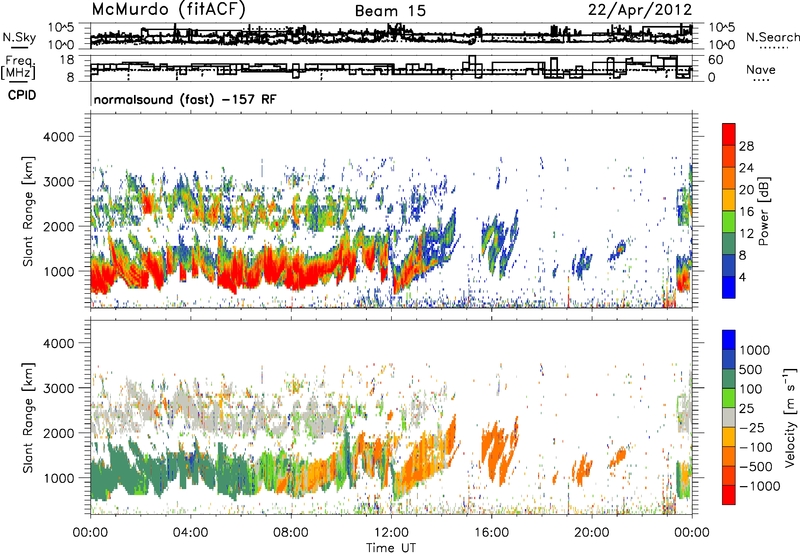This screenshot has width=800, height=554.
Task: Click the 16 value on Power colorbar
Action: tap(746, 212)
